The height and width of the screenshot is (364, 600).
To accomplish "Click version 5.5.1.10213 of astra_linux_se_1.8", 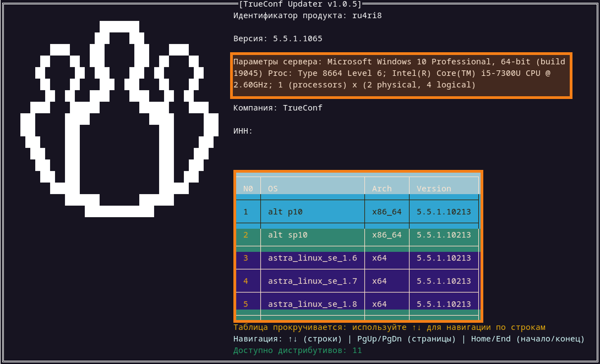I will coord(444,304).
